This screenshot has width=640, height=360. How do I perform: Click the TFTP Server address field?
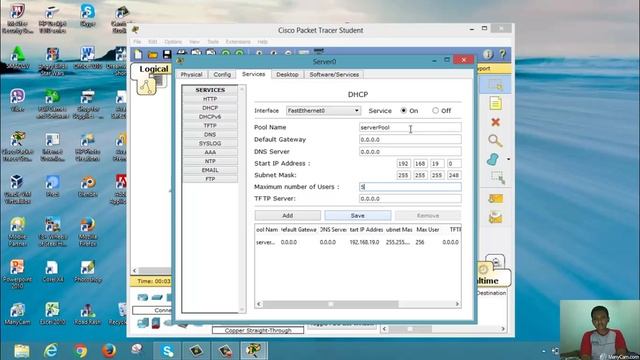pos(410,199)
